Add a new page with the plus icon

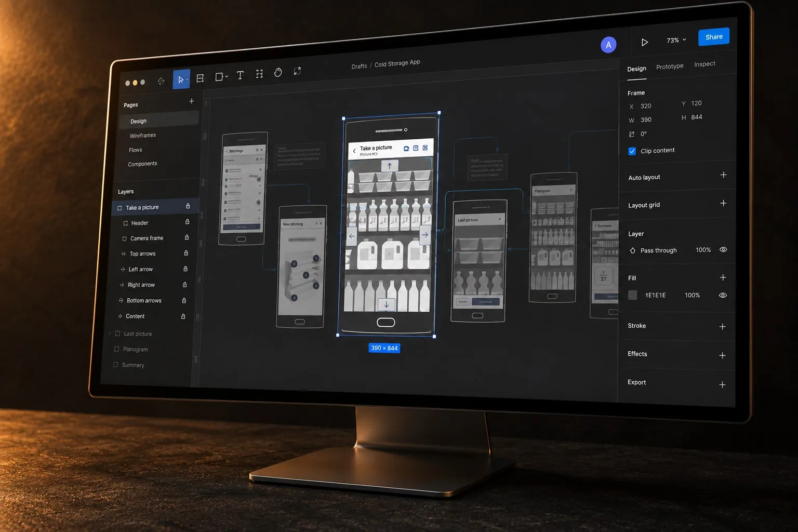point(192,101)
